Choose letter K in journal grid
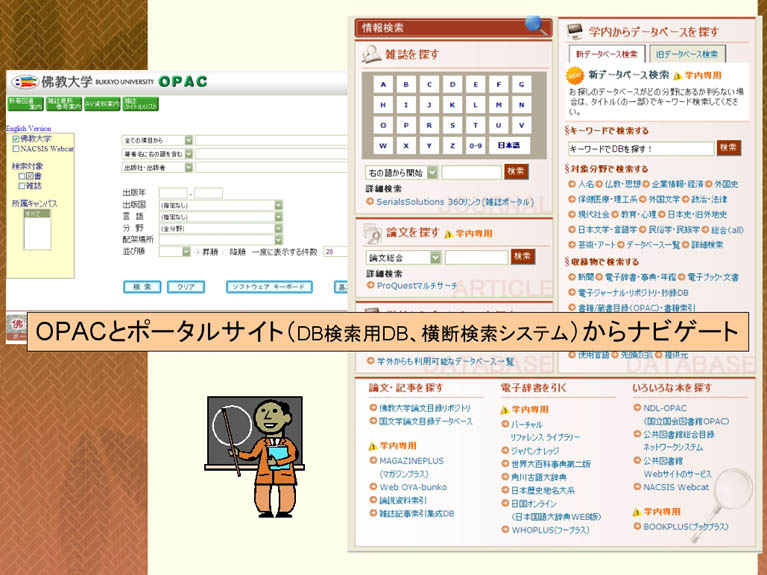This screenshot has width=767, height=575. [x=452, y=105]
